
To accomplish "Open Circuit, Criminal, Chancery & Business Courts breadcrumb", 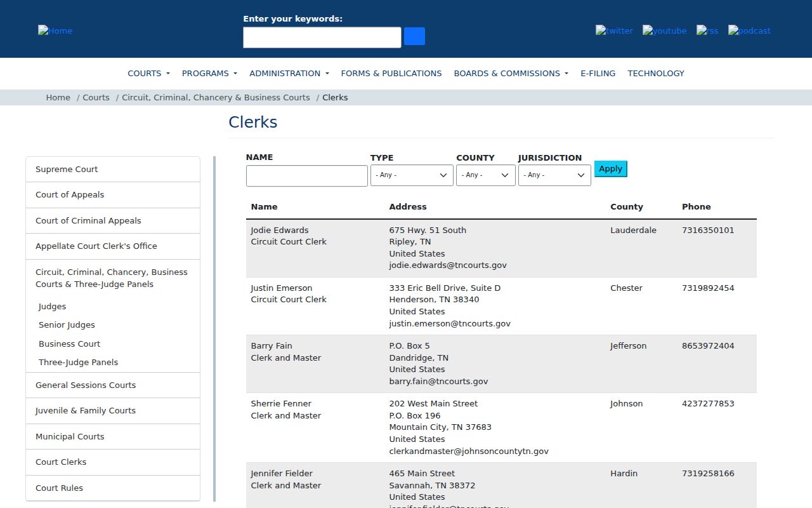I will tap(216, 97).
